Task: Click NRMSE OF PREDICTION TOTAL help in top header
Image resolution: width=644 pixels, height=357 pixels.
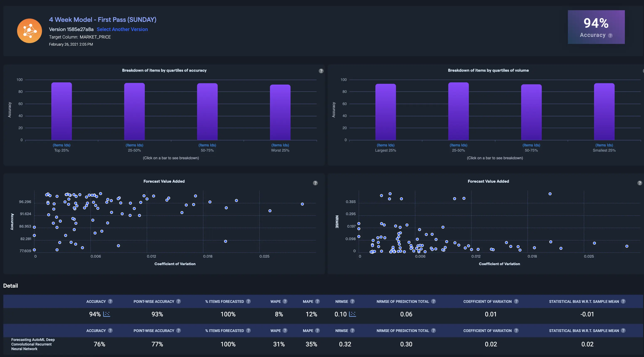Action: 433,301
